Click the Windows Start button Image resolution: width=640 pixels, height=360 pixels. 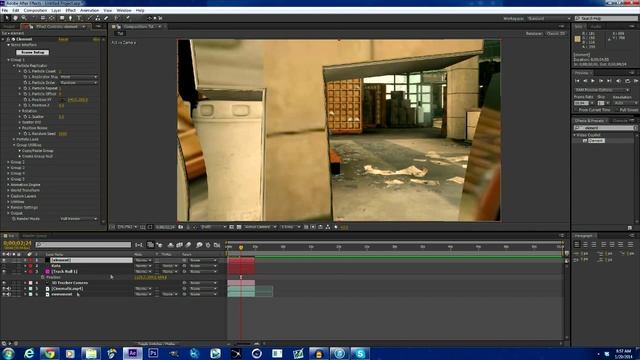click(8, 353)
